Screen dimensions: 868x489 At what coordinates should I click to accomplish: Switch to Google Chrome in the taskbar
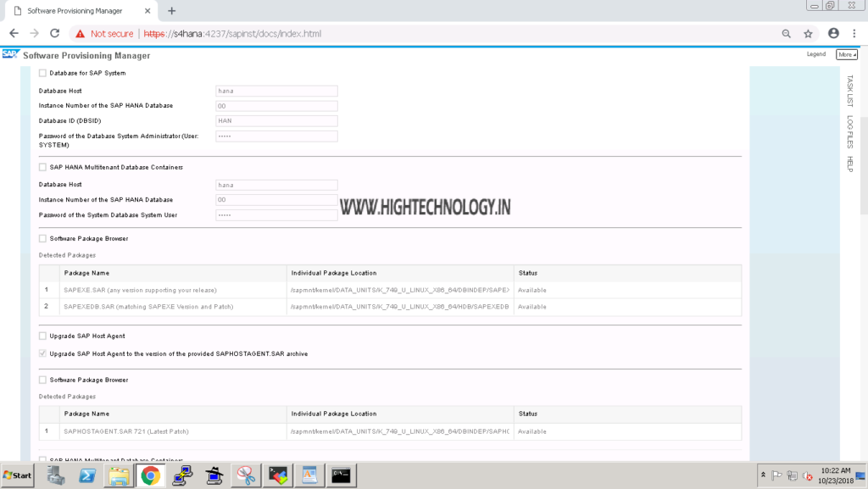click(150, 475)
